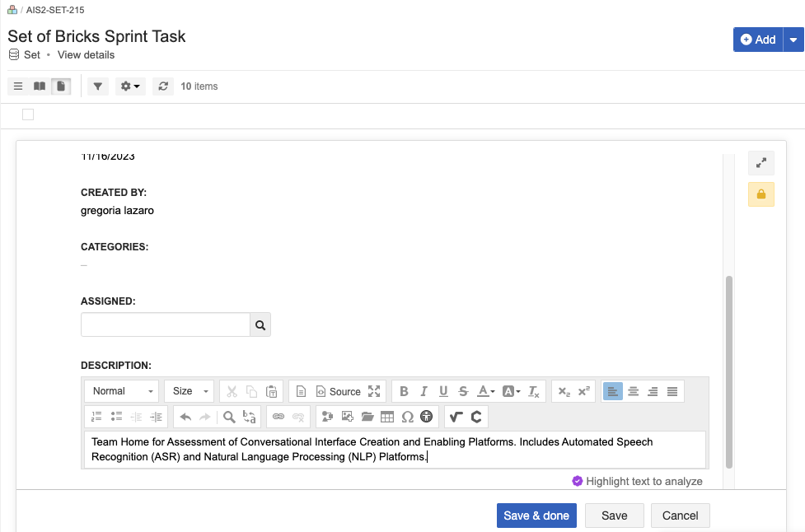The height and width of the screenshot is (532, 805).
Task: Click the Assigned search magnifier button
Action: pyautogui.click(x=260, y=324)
